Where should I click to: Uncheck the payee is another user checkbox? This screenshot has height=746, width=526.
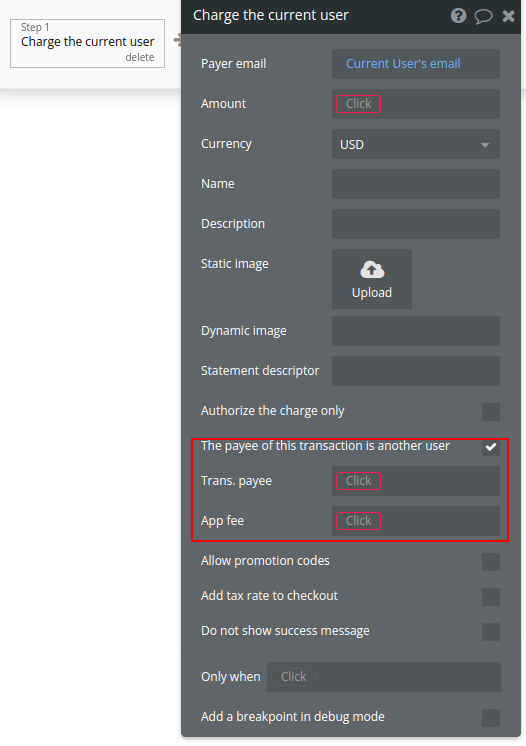point(491,447)
